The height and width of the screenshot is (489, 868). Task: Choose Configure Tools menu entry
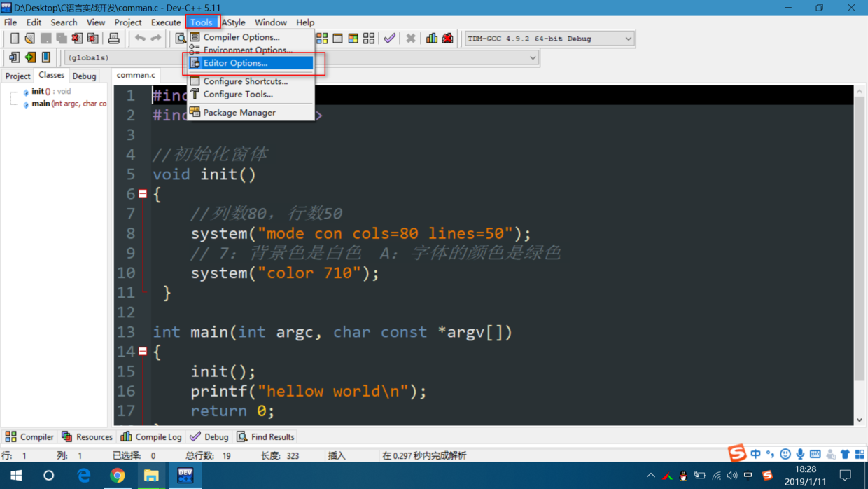(251, 94)
